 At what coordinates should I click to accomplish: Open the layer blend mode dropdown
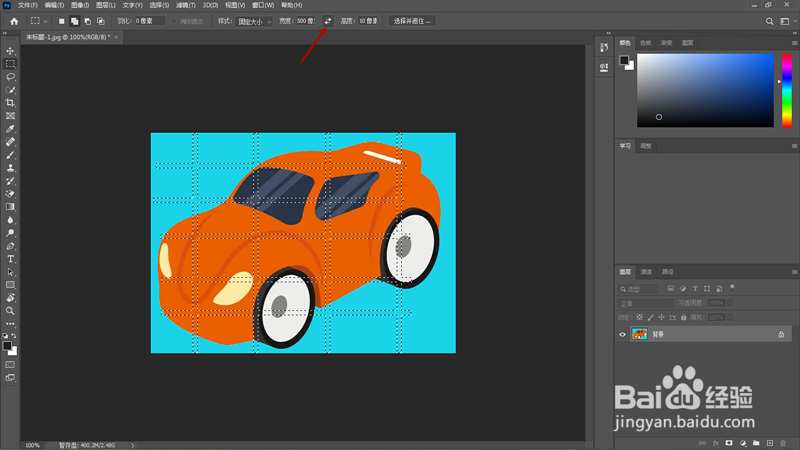(645, 302)
